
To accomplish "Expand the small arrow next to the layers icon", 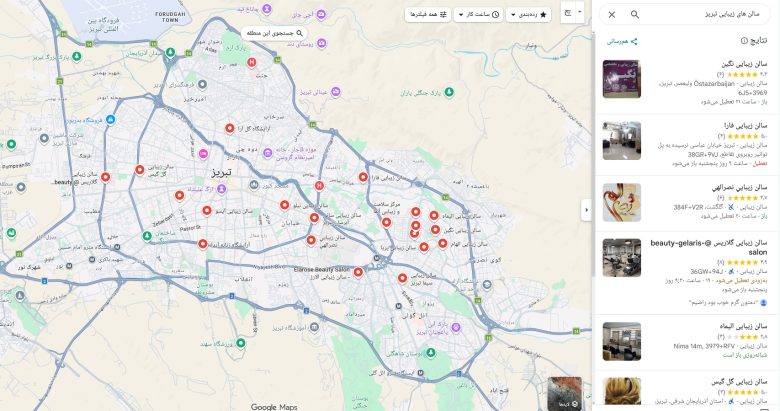I will click(580, 13).
